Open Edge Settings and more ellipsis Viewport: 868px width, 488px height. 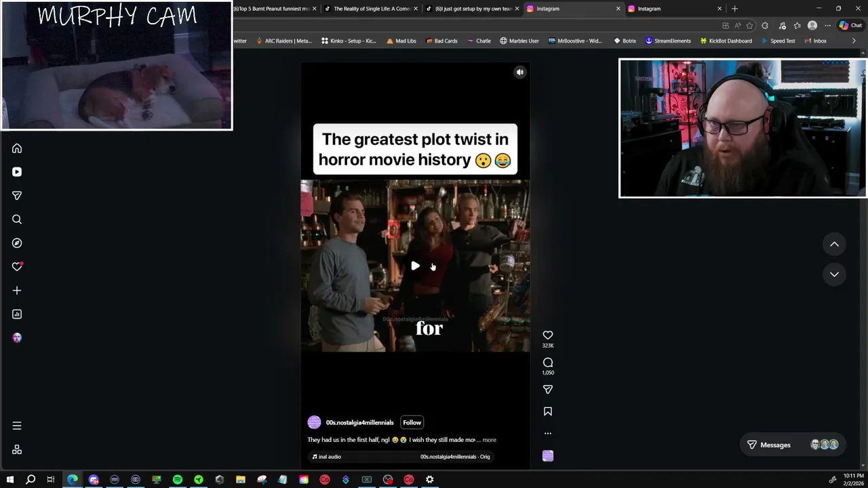tap(827, 26)
